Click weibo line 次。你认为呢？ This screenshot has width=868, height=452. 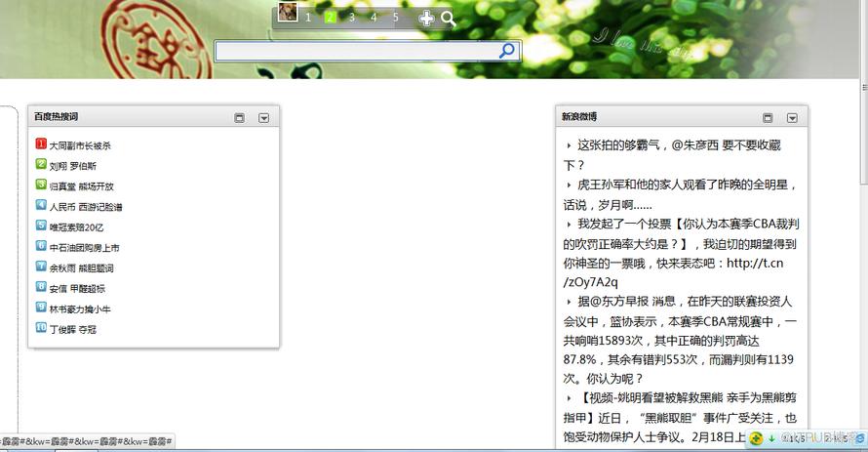[604, 379]
